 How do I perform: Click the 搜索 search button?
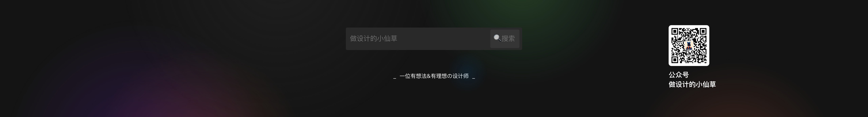(504, 39)
